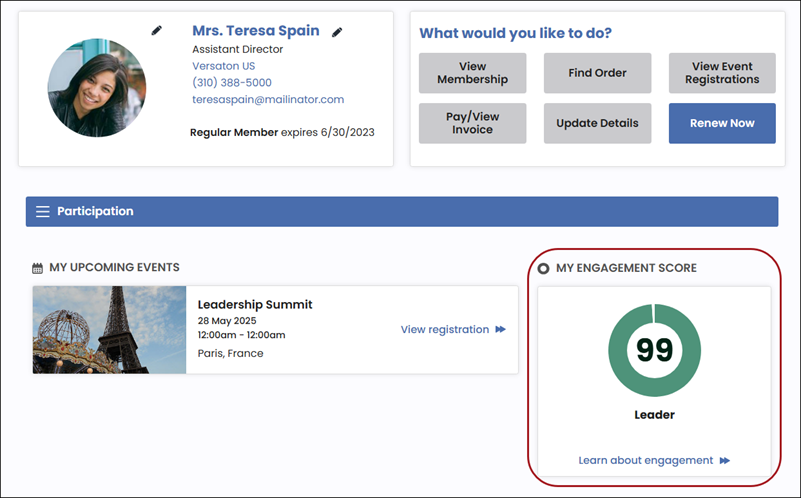Click the circle icon beside My Engagement Score
The width and height of the screenshot is (801, 498).
coord(544,268)
